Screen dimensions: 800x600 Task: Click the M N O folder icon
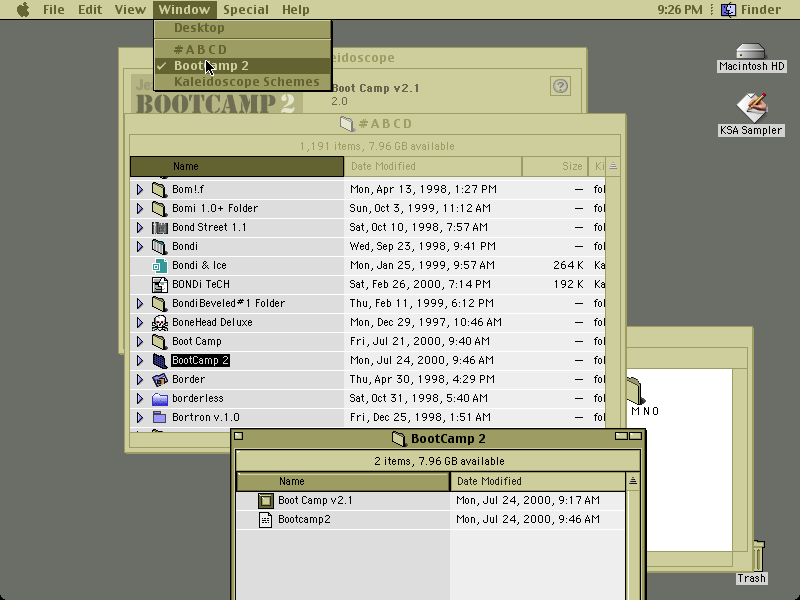point(635,391)
